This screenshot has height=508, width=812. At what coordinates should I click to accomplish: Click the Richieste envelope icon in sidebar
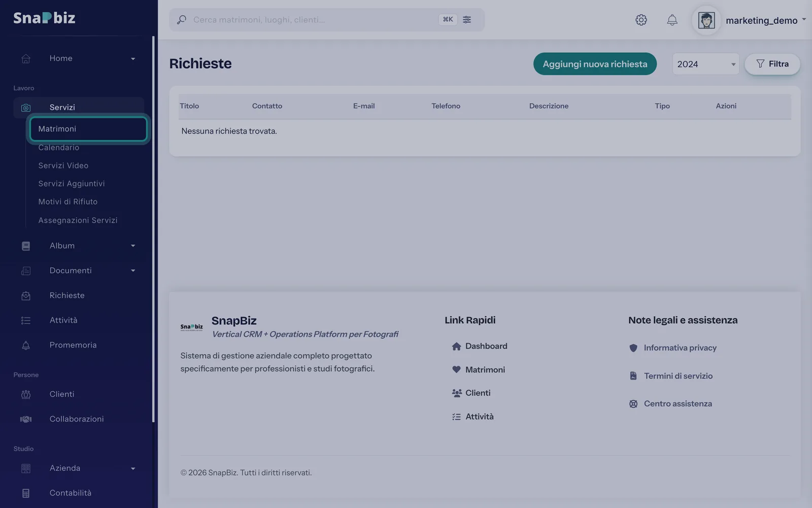pos(26,296)
